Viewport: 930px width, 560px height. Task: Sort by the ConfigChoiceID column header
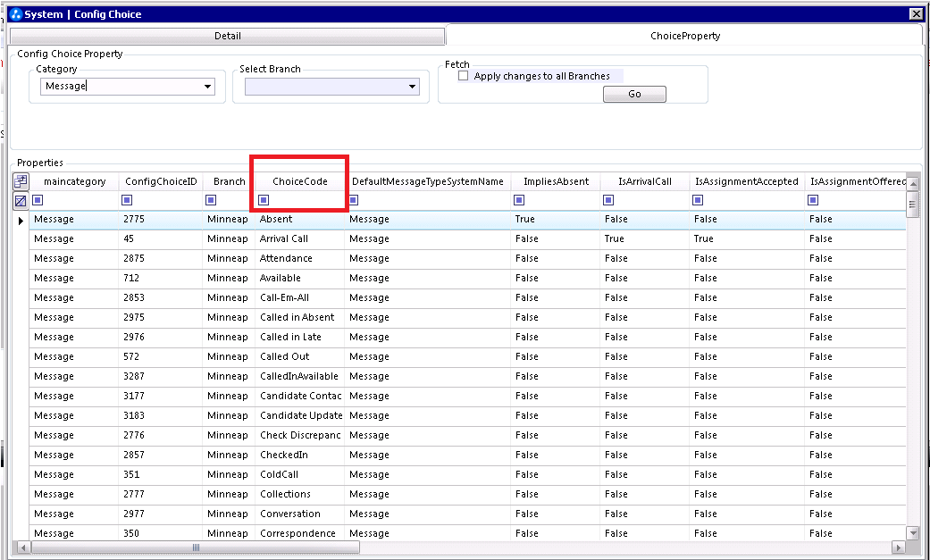(161, 181)
